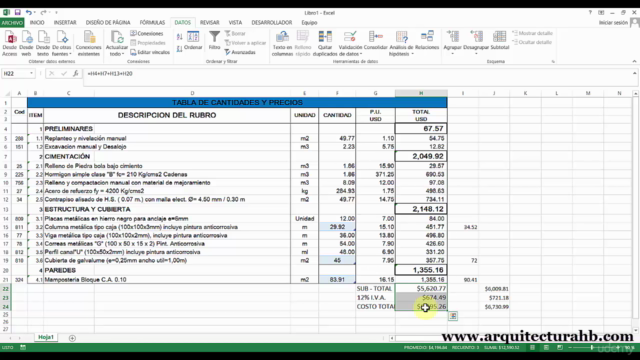
Task: Open the Name Box dropdown arrow
Action: (x=31, y=73)
